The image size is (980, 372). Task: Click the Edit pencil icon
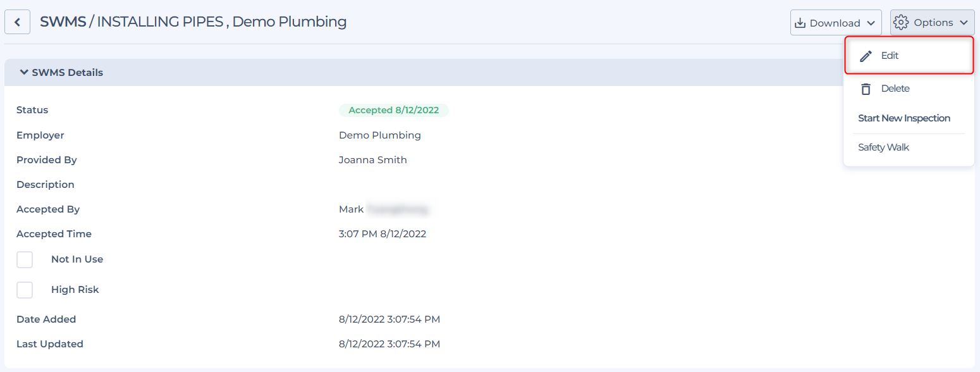(x=866, y=56)
